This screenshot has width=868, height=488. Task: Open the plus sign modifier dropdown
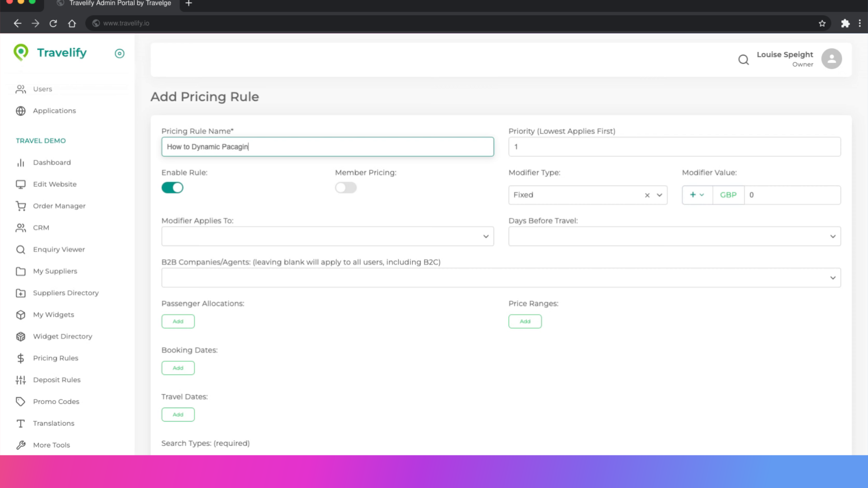[697, 195]
